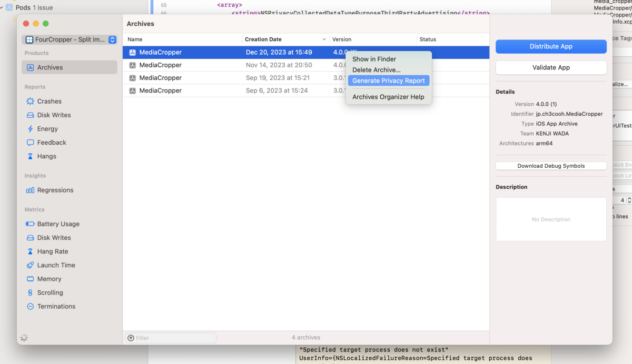Collapse the Pods group disclosure arrow
Viewport: 632px width, 364px height.
2,8
